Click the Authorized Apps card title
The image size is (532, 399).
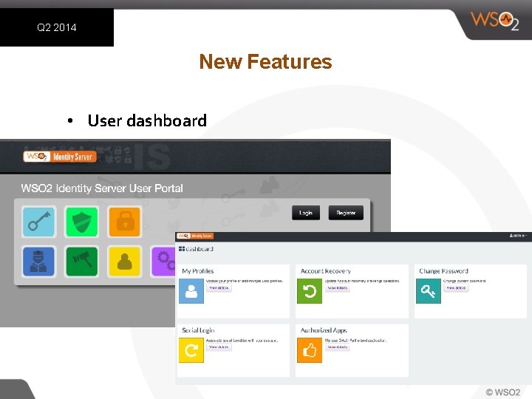coord(324,330)
